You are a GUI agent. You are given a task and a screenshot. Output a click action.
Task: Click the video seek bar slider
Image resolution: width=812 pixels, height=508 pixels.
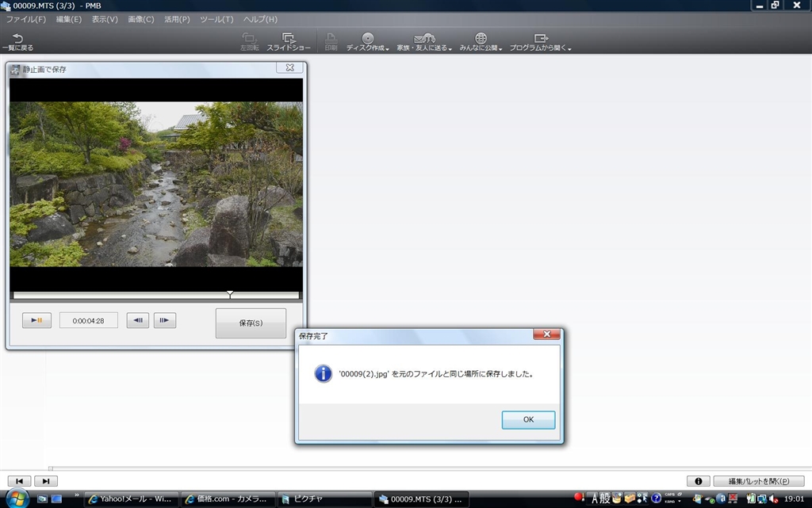[230, 295]
